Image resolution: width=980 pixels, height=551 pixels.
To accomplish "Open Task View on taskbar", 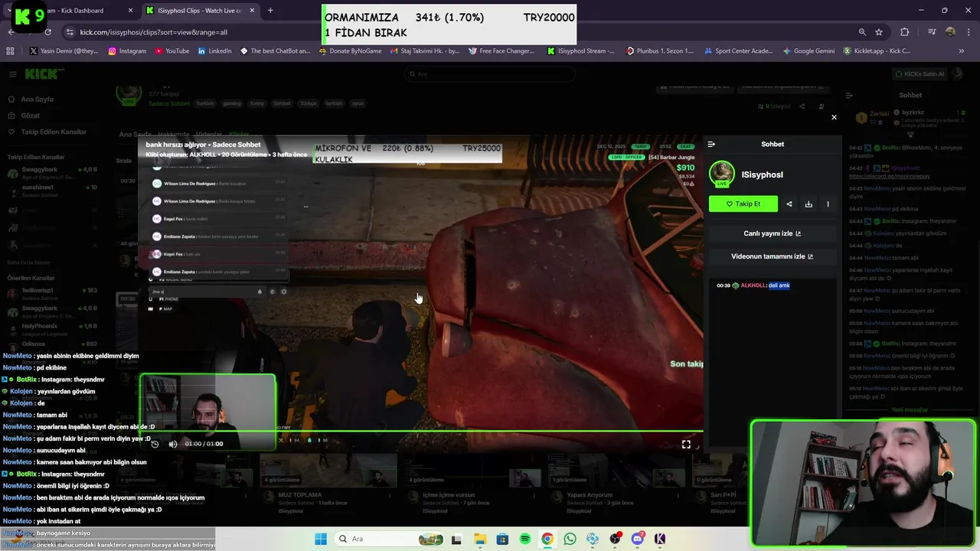I will pyautogui.click(x=456, y=539).
